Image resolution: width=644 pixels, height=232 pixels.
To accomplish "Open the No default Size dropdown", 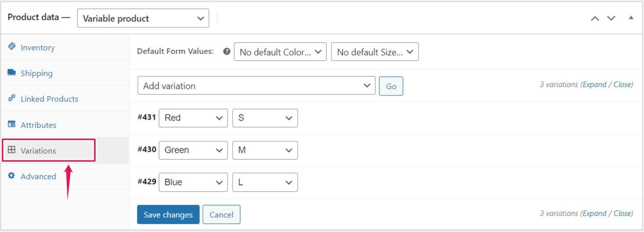I will click(x=375, y=52).
